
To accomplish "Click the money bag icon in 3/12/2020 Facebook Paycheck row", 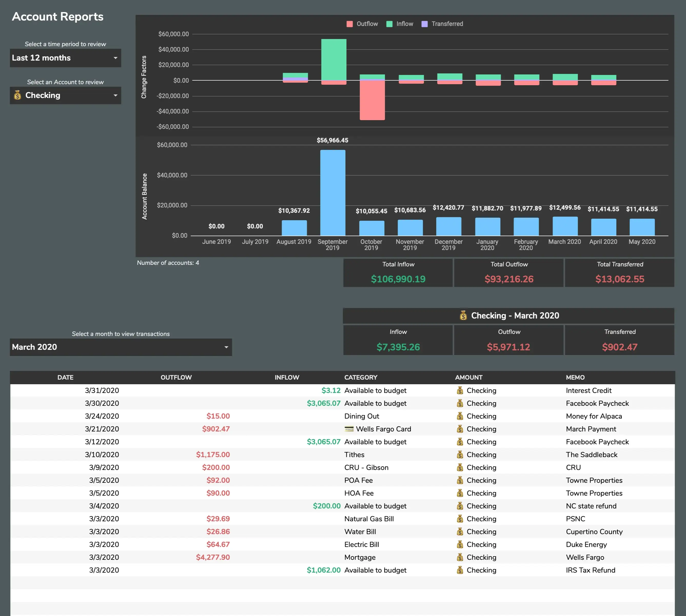I will [x=460, y=442].
